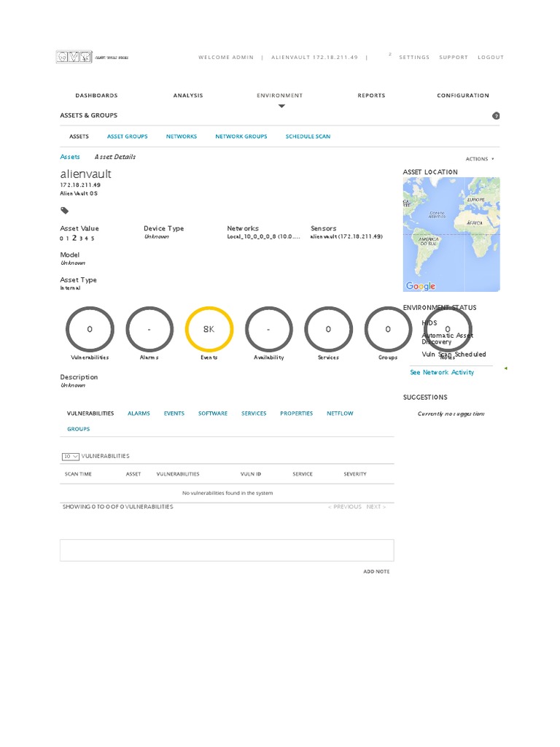Click the Welcome Admin text

[x=226, y=57]
